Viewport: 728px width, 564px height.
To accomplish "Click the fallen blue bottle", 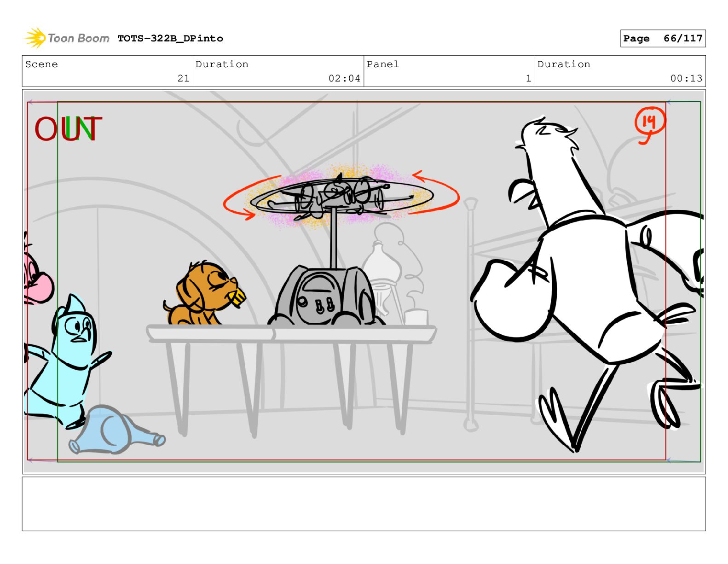I will (x=116, y=430).
